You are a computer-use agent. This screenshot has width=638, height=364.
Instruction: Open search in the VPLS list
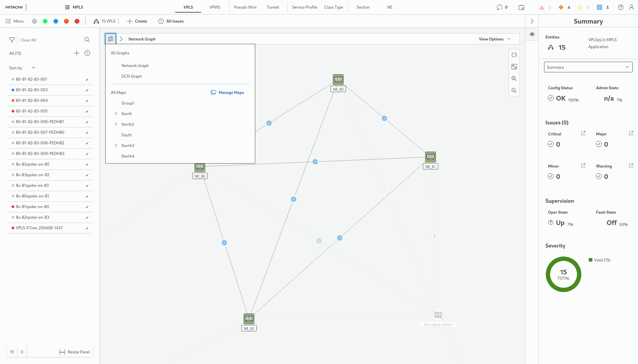pos(87,40)
